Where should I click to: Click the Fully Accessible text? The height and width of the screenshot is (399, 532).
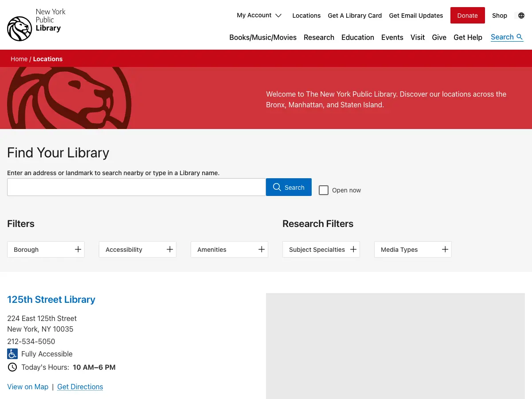coord(47,354)
